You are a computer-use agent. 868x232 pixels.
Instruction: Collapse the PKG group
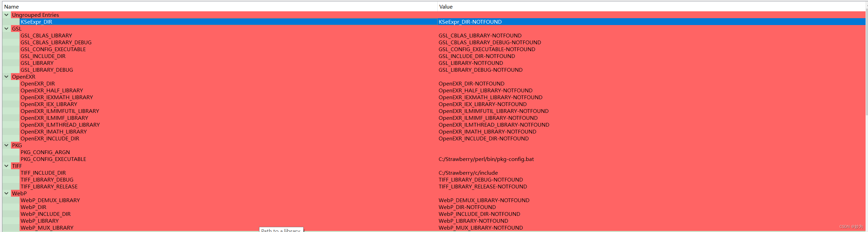(x=7, y=146)
